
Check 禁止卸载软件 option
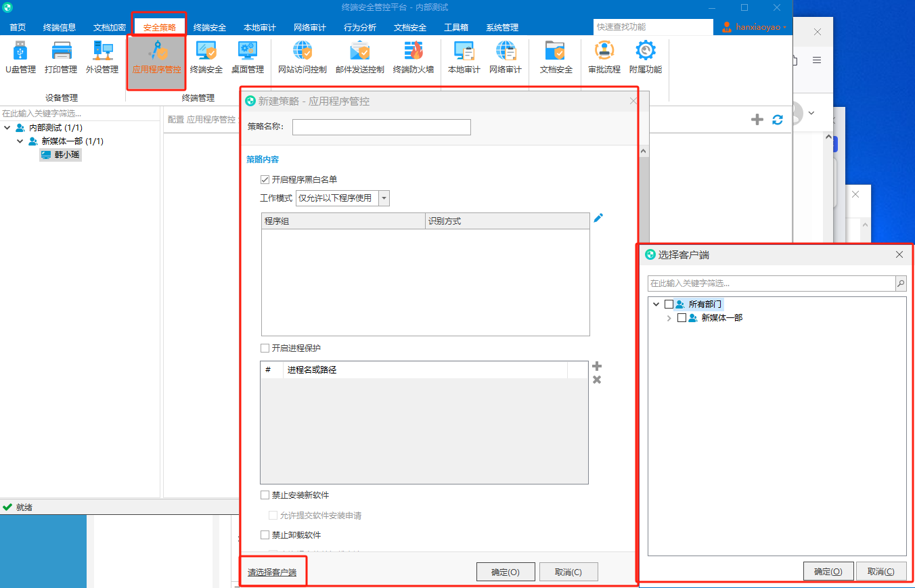[x=265, y=535]
